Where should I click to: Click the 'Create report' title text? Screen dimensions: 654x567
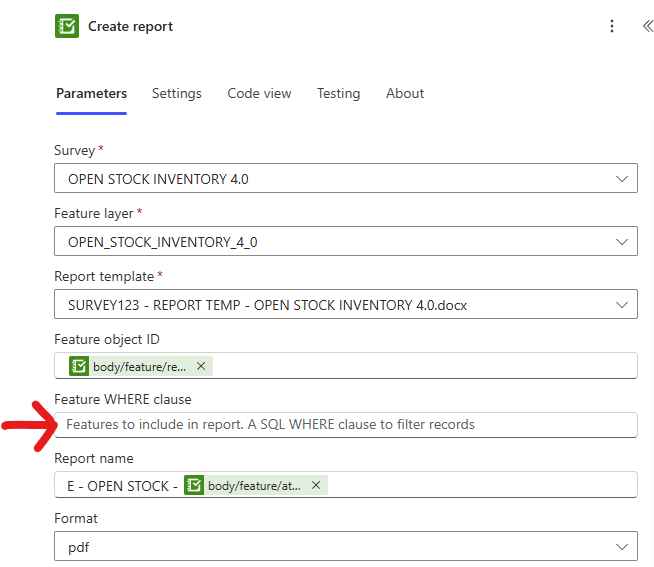tap(131, 26)
